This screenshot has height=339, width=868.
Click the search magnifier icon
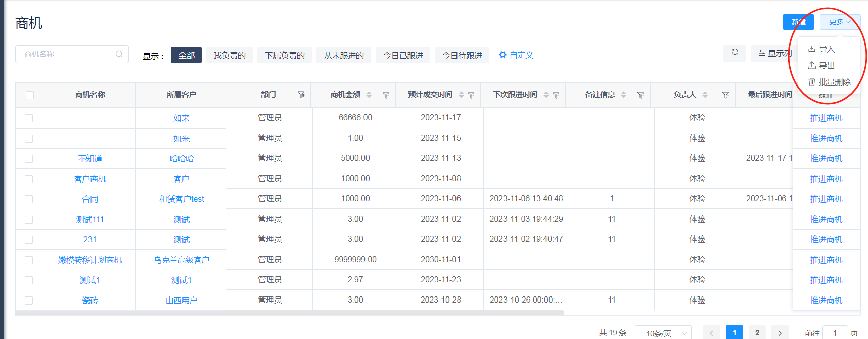pos(119,54)
